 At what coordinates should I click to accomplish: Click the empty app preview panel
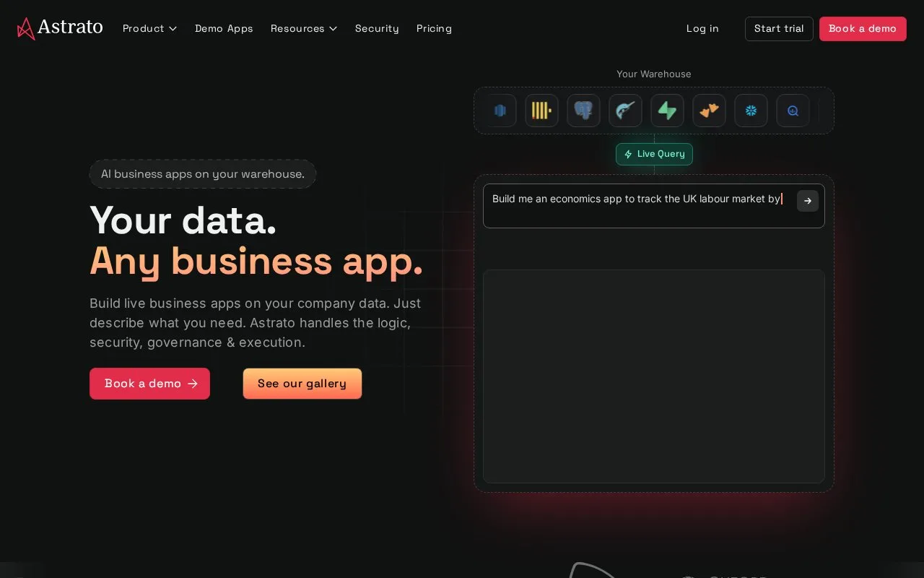654,376
